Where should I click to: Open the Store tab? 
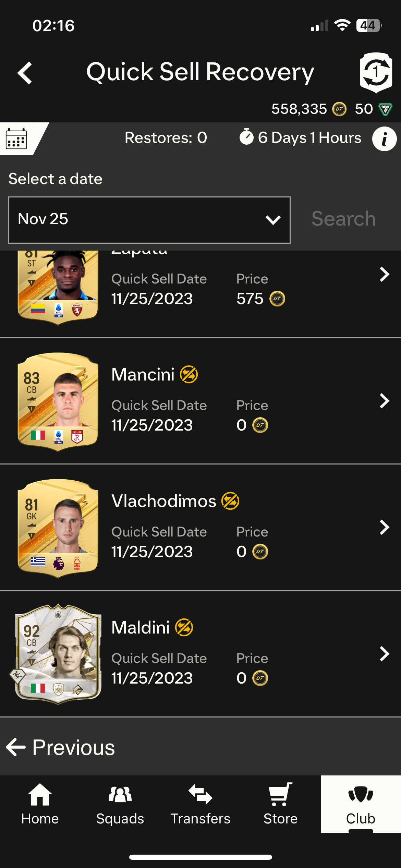280,804
